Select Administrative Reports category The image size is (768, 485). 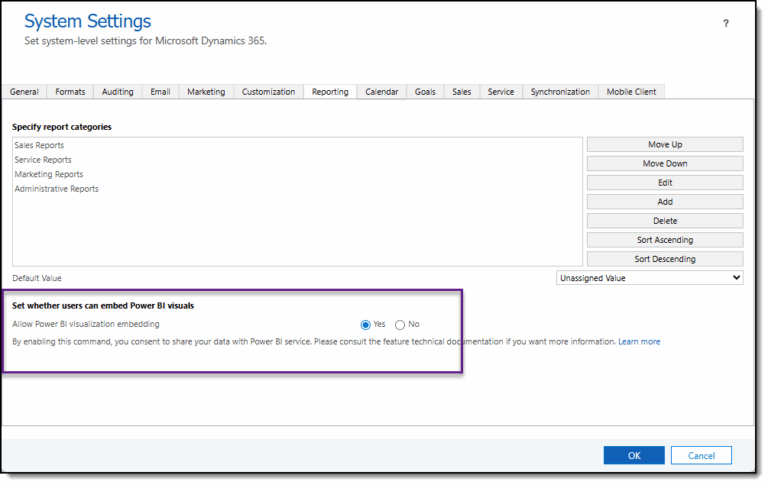tap(56, 189)
